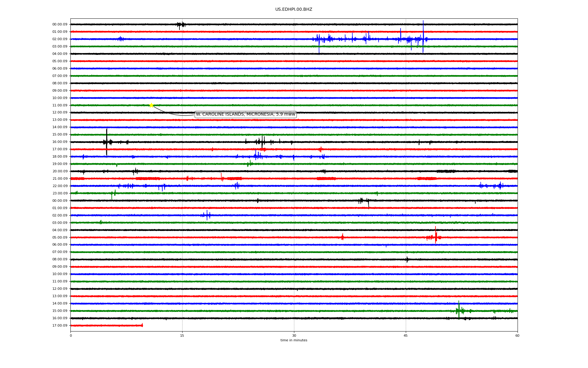The height and width of the screenshot is (368, 588).
Task: Click x-axis tick label 0
Action: (71, 336)
